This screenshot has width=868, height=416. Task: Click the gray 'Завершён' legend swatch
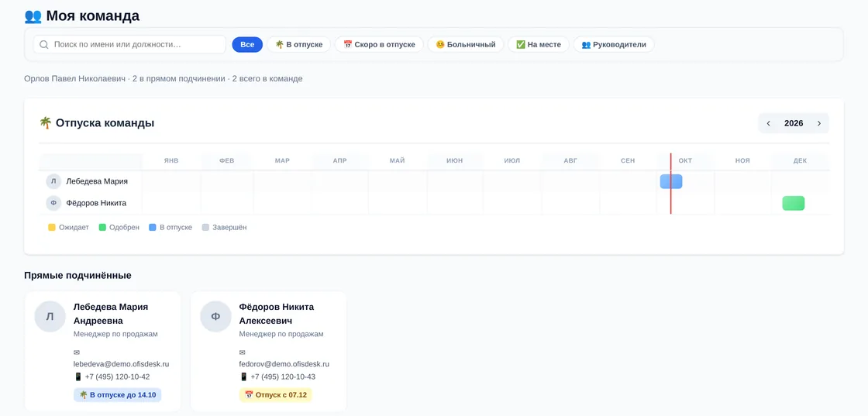tap(206, 227)
